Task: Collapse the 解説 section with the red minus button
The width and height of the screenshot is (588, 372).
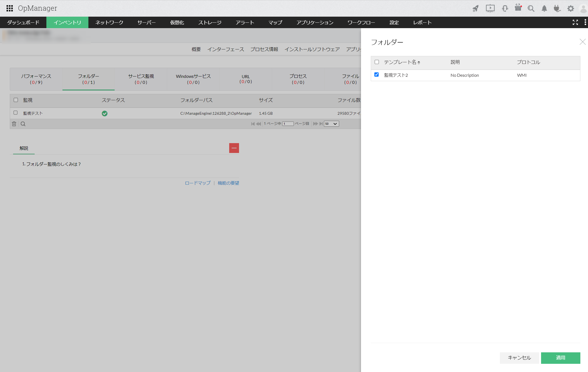Action: (234, 148)
